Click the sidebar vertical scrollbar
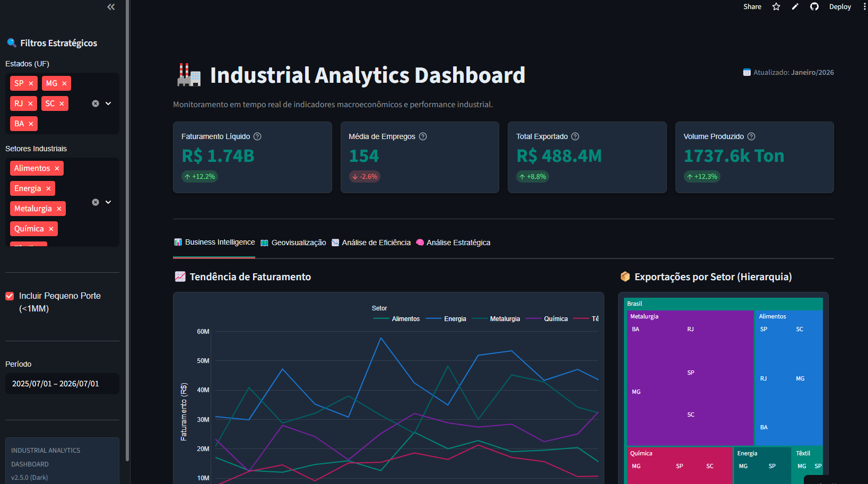The height and width of the screenshot is (484, 868). [127, 231]
